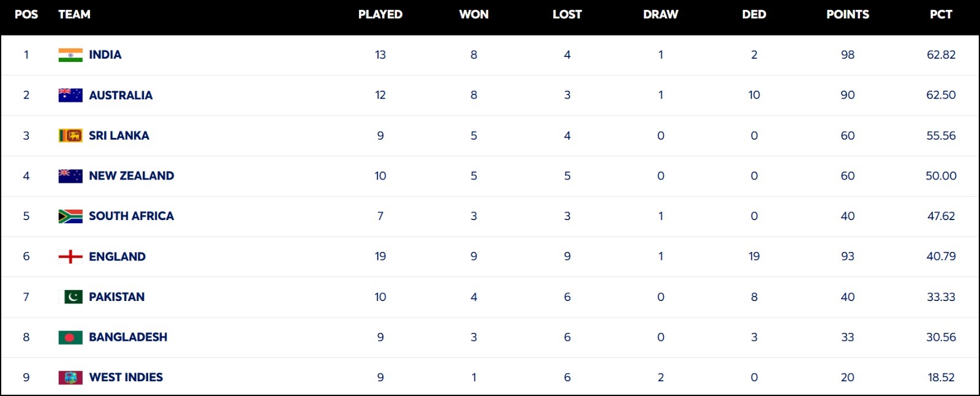Image resolution: width=980 pixels, height=396 pixels.
Task: Click the Australia flag icon
Action: pyautogui.click(x=70, y=95)
